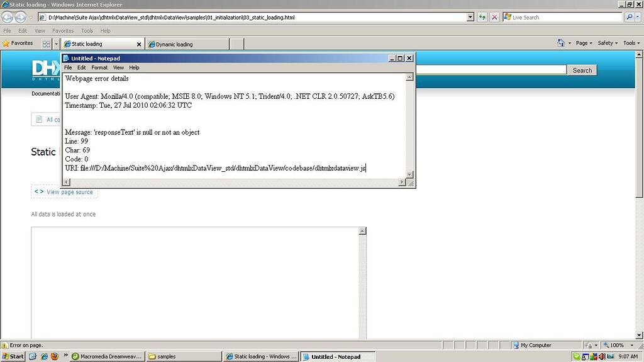The width and height of the screenshot is (644, 362).
Task: Open Notepad File menu
Action: coord(68,67)
